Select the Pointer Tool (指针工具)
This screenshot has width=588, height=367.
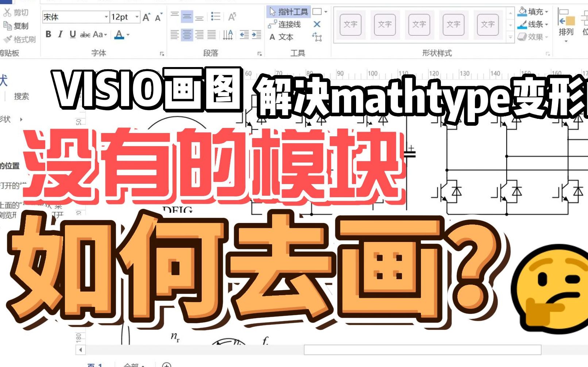tap(289, 12)
